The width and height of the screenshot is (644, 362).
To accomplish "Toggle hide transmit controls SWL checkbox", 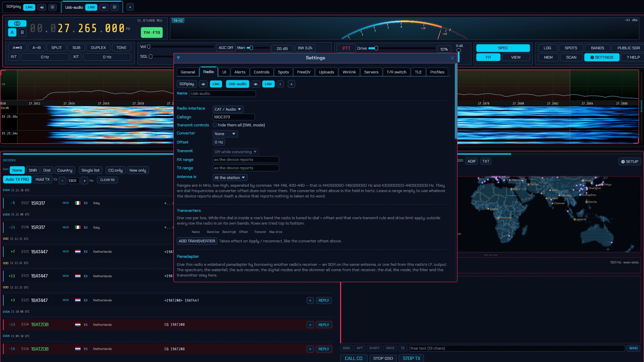I will [215, 125].
